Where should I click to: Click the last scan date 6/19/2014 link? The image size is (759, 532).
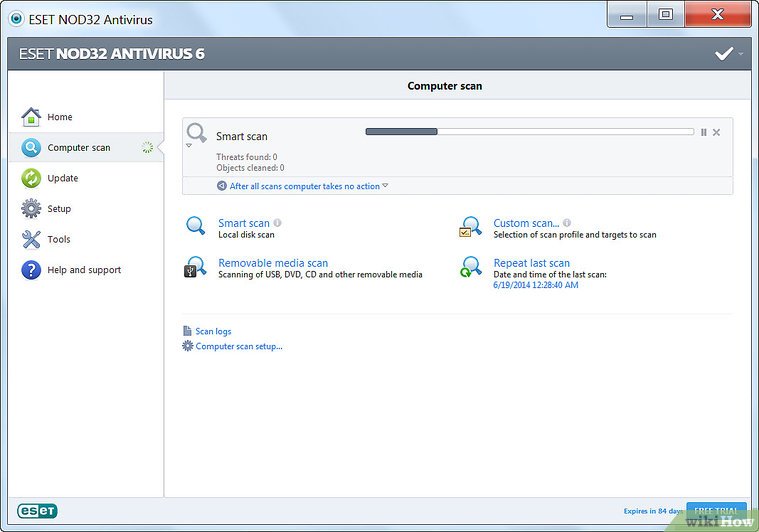pos(535,285)
